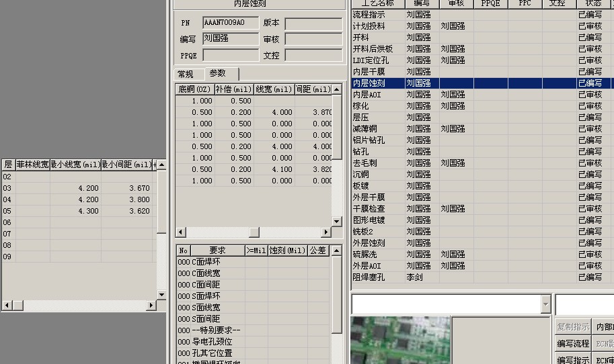Click left arrow of parameter table horizontal scrollbar

point(180,232)
